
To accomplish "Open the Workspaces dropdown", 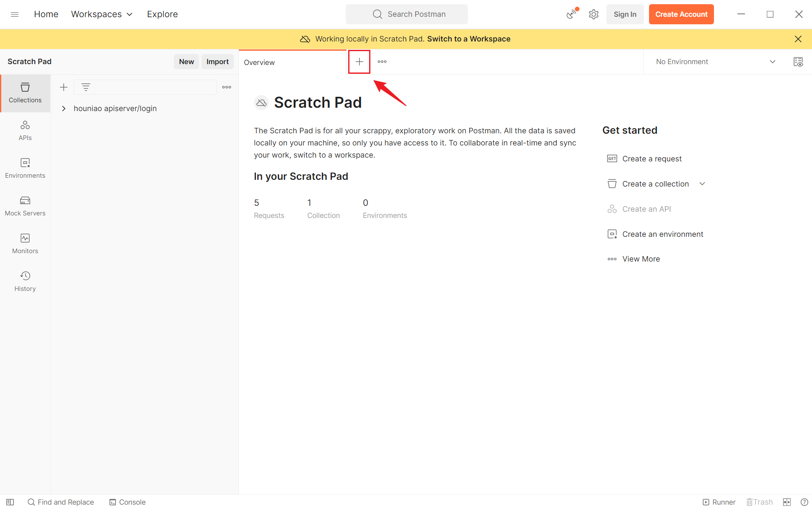I will (102, 14).
